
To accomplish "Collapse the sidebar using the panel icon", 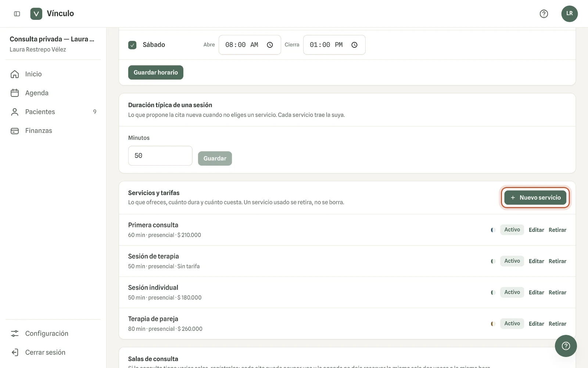I will [17, 14].
